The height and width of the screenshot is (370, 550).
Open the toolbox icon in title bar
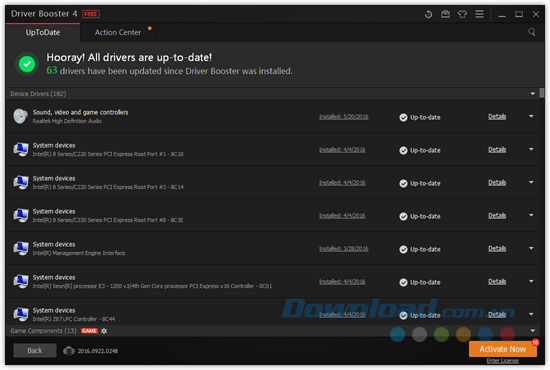pos(445,14)
